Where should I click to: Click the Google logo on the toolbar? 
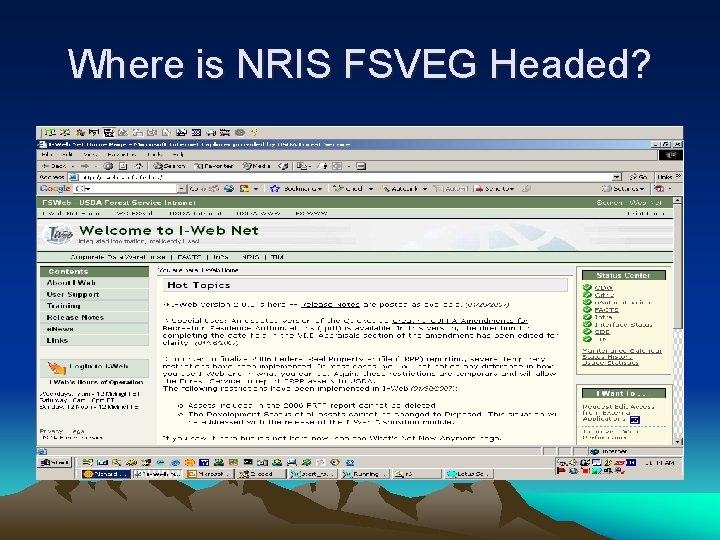(55, 189)
